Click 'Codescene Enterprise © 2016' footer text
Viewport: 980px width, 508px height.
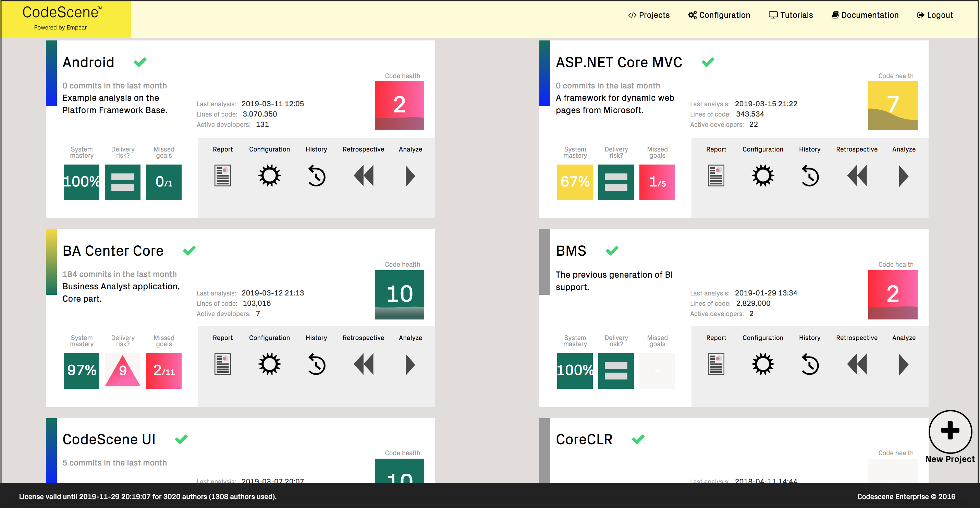click(x=906, y=496)
